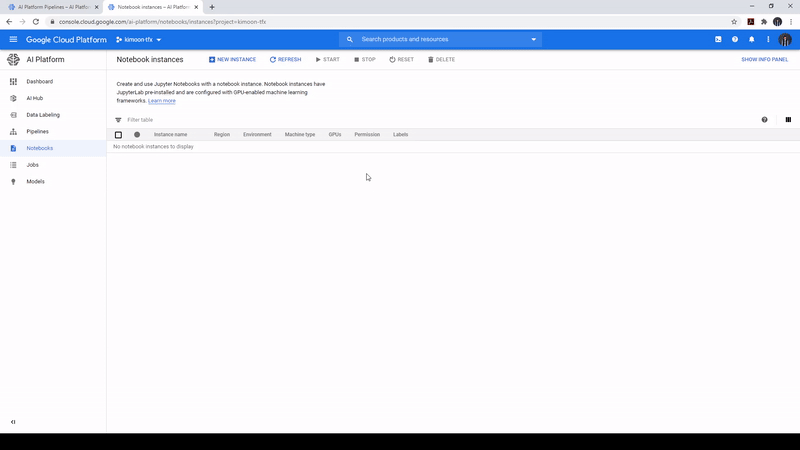The image size is (800, 450).
Task: Click the search magnifier icon
Action: (349, 39)
